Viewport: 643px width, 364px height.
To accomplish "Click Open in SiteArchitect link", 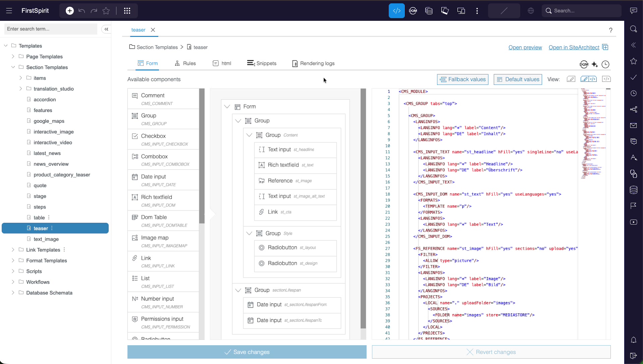I will pyautogui.click(x=574, y=47).
